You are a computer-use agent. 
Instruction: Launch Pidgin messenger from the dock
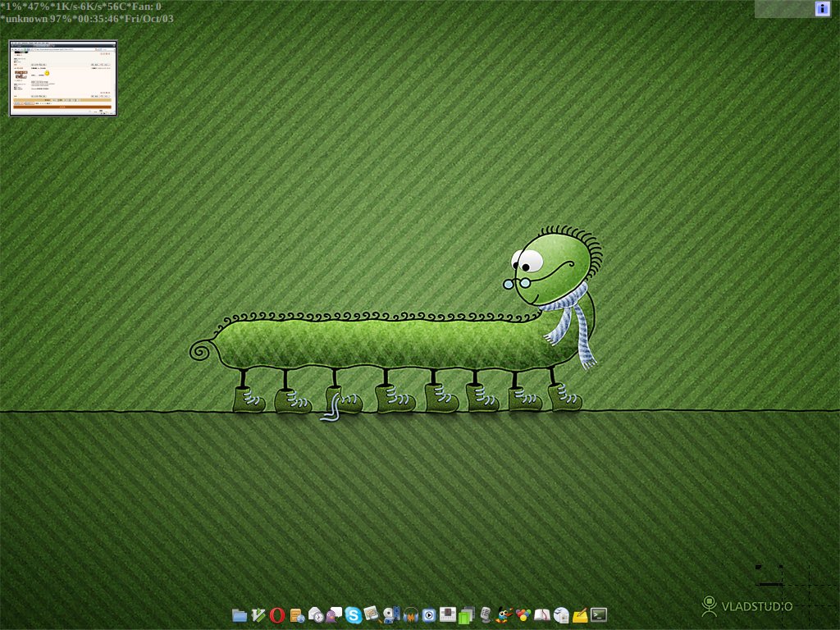click(x=335, y=615)
